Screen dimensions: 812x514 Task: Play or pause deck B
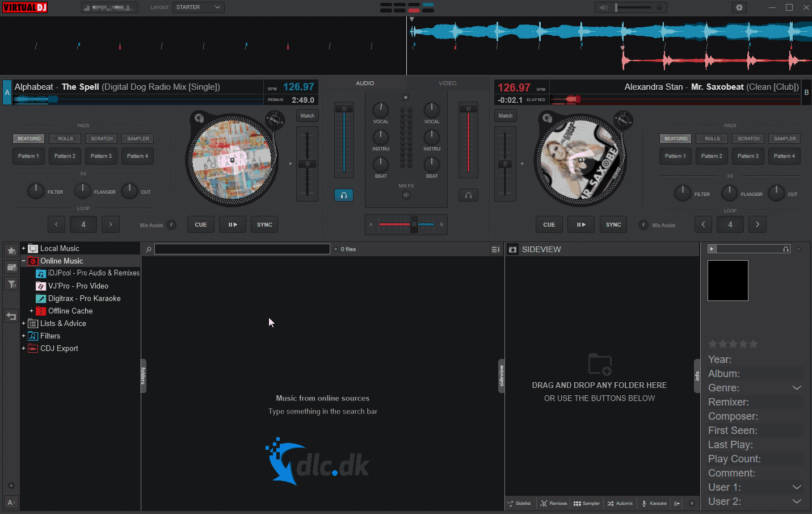581,225
